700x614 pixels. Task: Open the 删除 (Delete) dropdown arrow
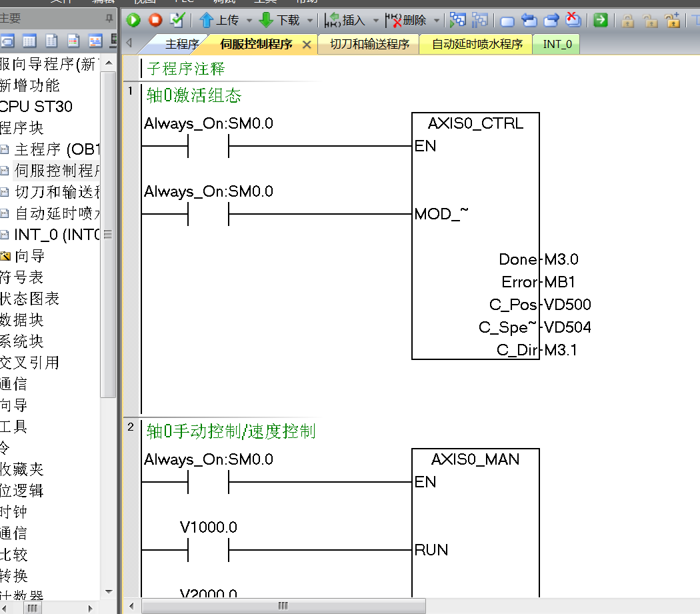coord(437,21)
